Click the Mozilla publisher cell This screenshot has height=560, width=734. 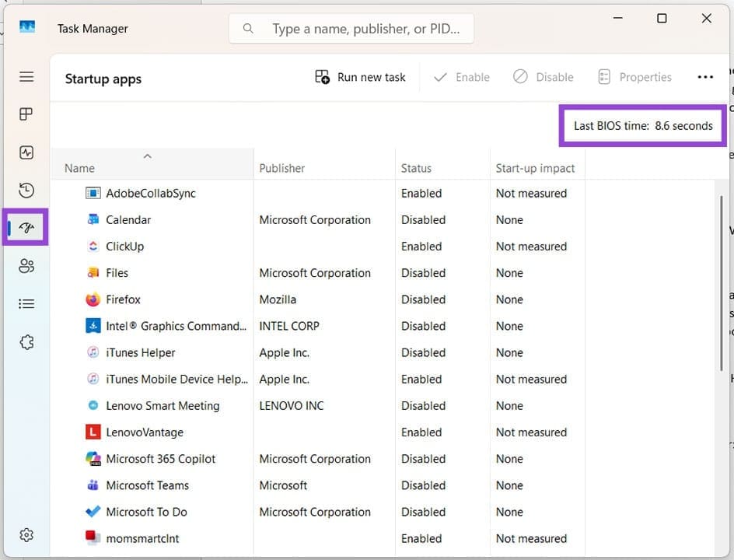[278, 299]
